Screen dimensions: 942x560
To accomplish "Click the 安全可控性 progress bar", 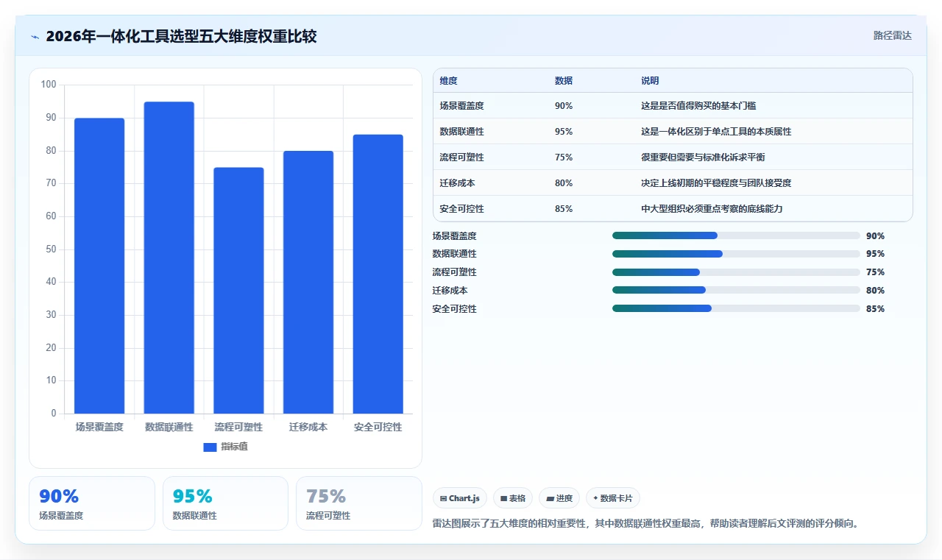I will click(x=736, y=308).
